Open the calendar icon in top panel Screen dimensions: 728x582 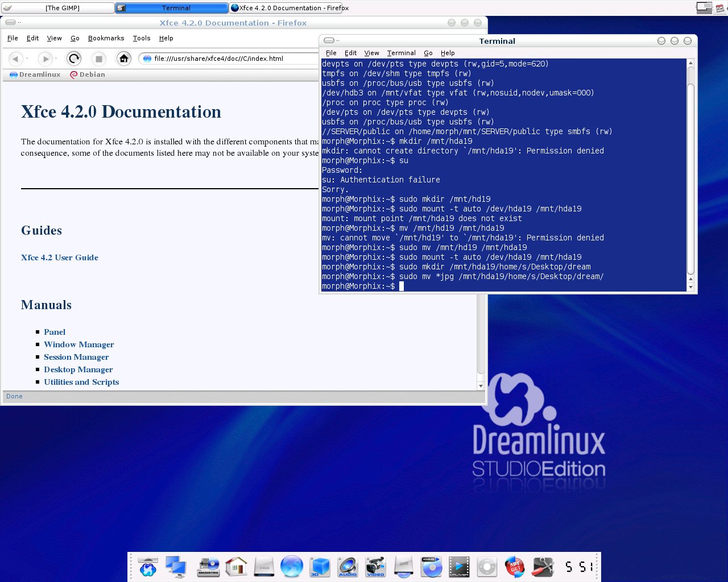tap(719, 8)
